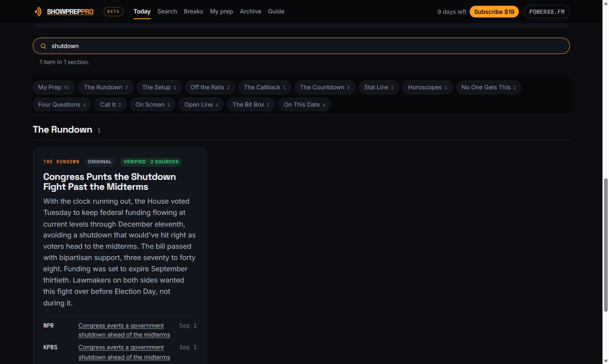Select The Bit Box chip
Image resolution: width=609 pixels, height=364 pixels.
click(x=251, y=104)
